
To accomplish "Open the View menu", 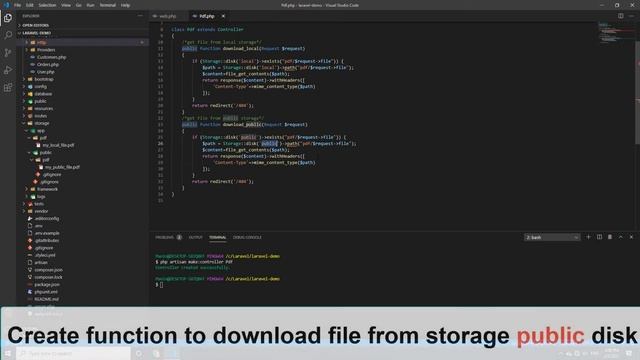I will click(66, 5).
